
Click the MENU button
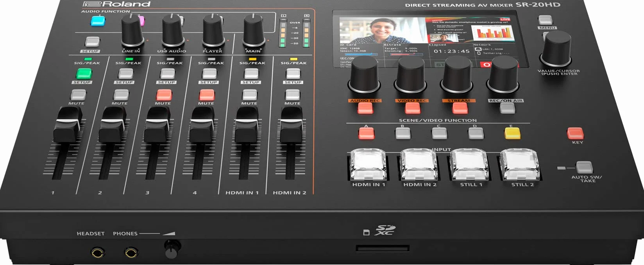click(545, 20)
